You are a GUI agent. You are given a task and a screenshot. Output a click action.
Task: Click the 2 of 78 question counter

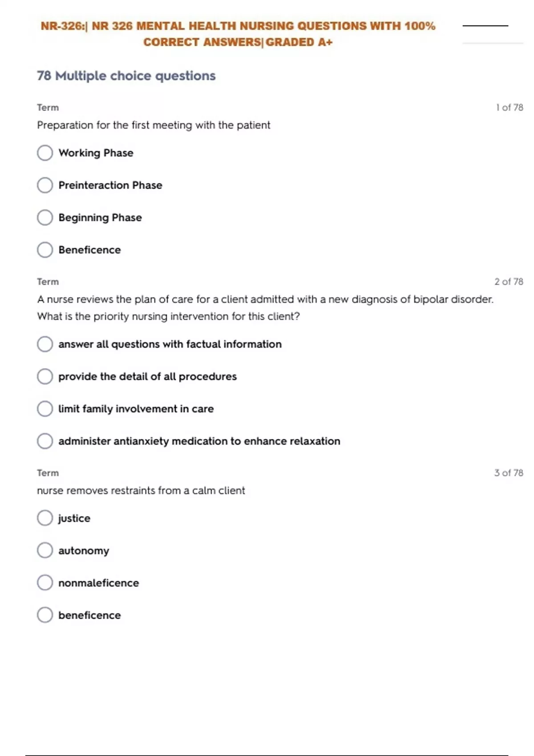[x=509, y=281]
